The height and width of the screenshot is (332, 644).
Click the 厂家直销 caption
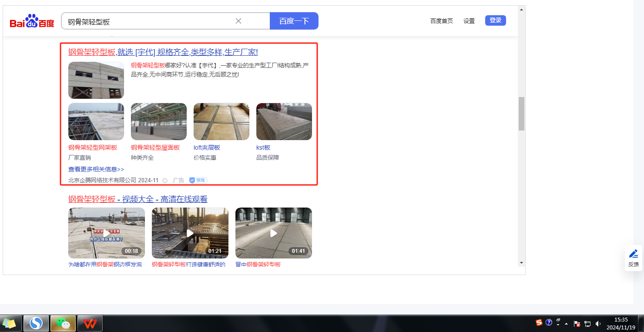pos(80,158)
